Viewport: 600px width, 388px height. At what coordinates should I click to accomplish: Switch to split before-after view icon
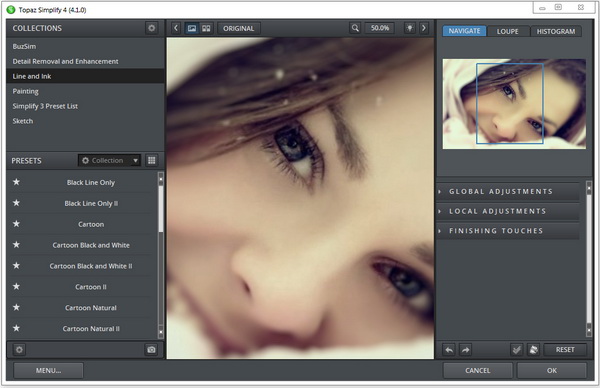(x=206, y=28)
